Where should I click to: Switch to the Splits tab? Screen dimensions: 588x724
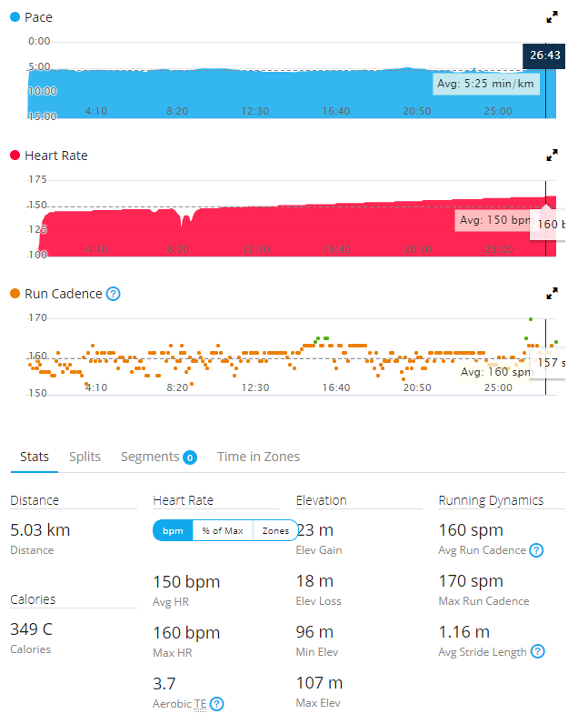click(x=85, y=457)
